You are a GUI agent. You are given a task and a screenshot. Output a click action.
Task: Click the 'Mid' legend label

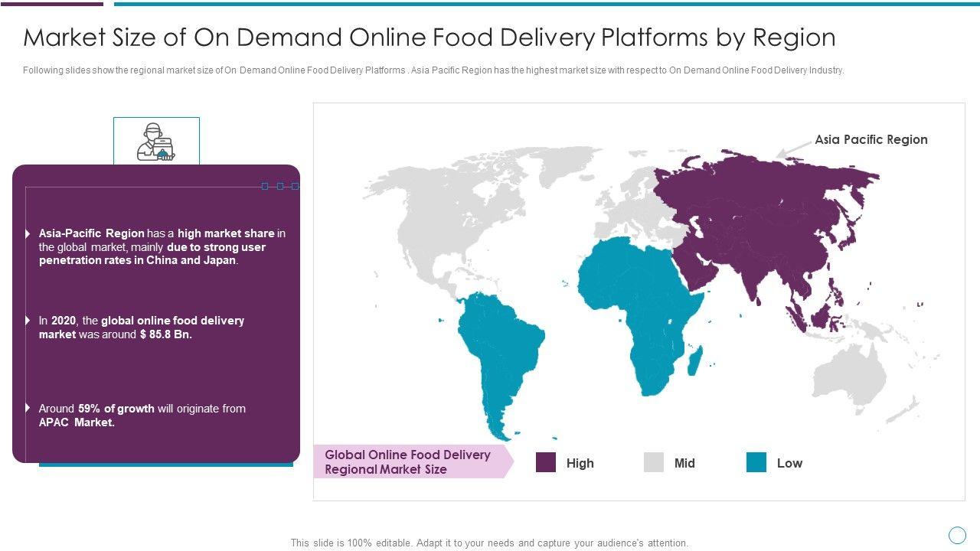pos(684,463)
